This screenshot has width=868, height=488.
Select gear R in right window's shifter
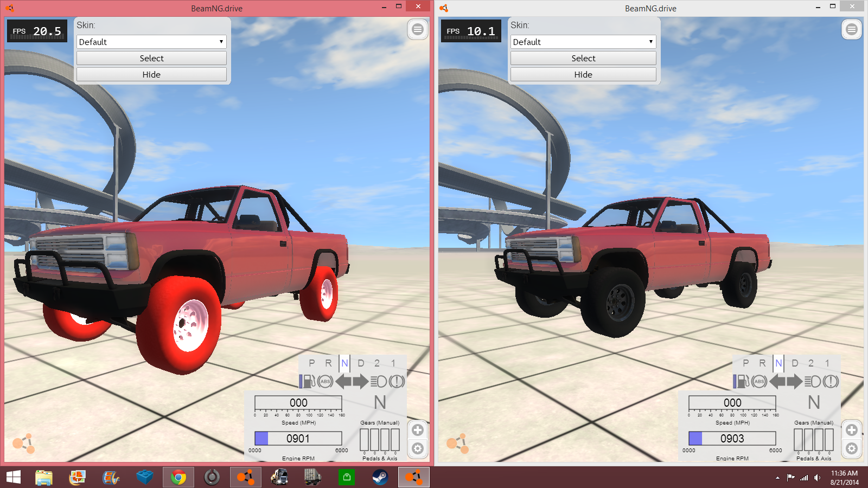pos(762,363)
